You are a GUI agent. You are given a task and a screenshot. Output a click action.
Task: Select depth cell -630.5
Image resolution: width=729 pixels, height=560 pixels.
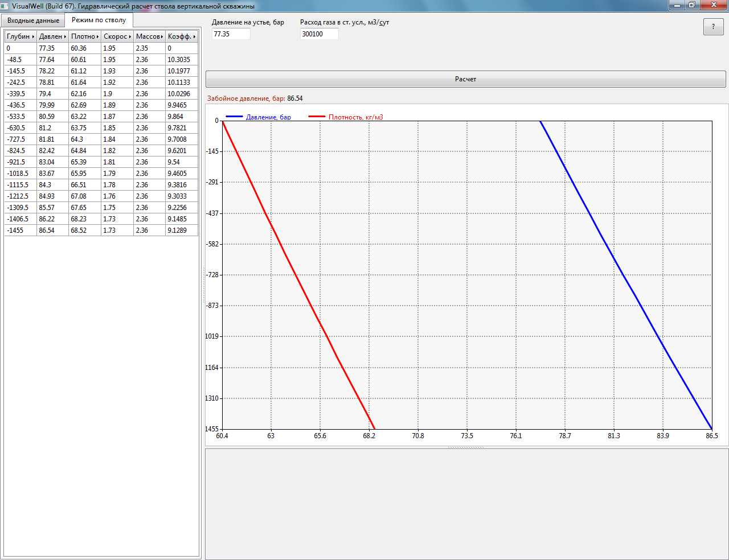pyautogui.click(x=21, y=128)
